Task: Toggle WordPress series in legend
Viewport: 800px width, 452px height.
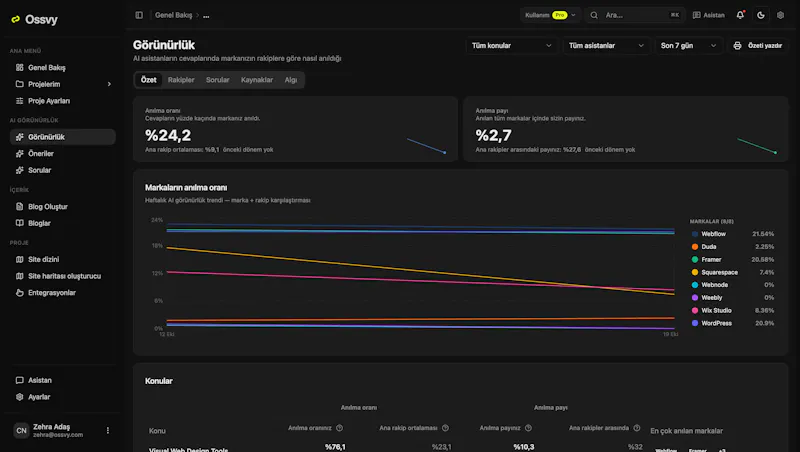Action: [733, 323]
